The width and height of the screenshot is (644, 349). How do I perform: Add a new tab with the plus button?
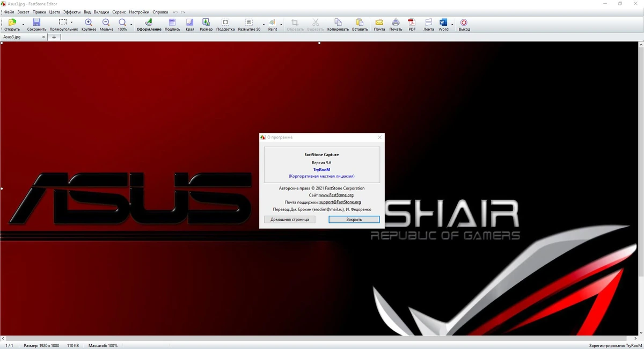coord(54,37)
